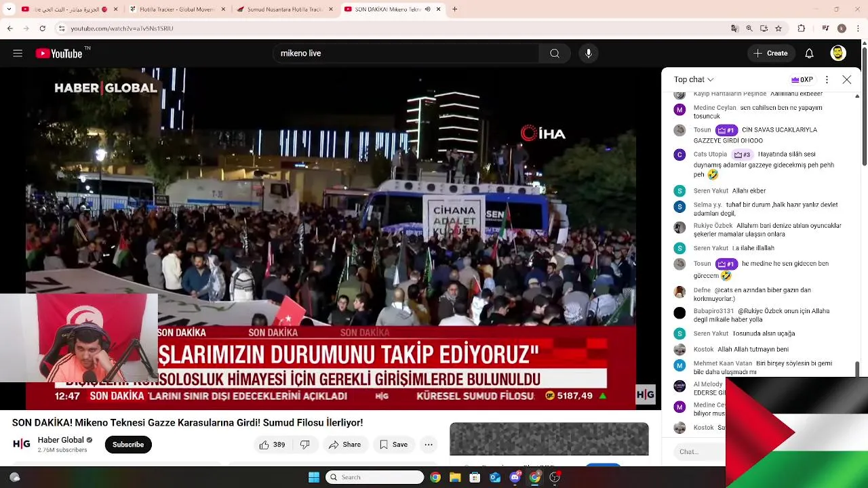The image size is (868, 488).
Task: Go forward in the browser
Action: 26,28
